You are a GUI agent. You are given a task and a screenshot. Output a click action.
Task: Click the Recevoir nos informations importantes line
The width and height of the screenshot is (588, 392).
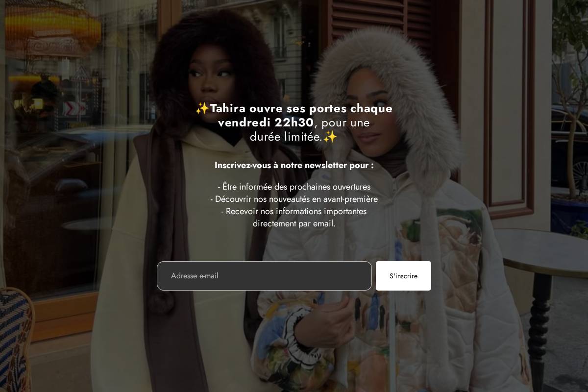point(294,211)
